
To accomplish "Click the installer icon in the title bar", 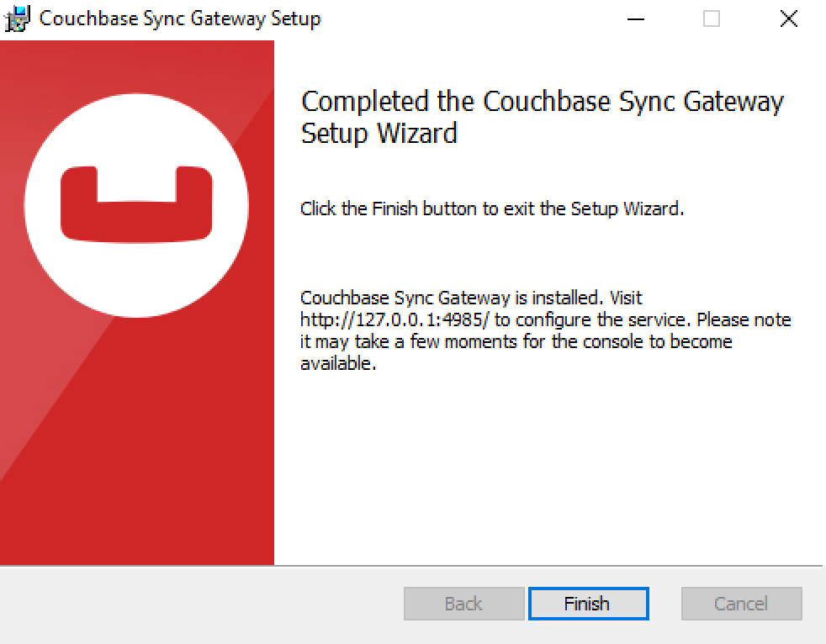I will coord(17,18).
